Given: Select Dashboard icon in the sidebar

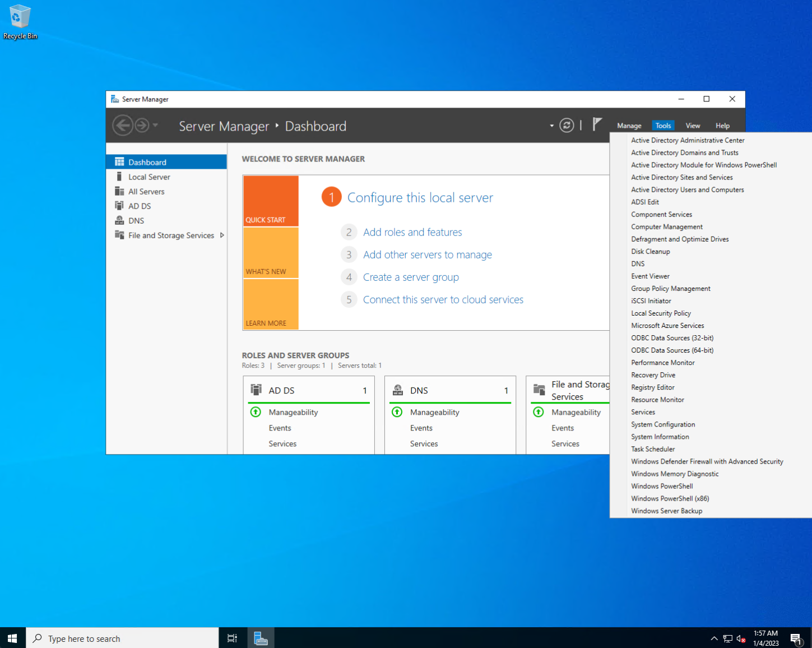Looking at the screenshot, I should coord(119,162).
